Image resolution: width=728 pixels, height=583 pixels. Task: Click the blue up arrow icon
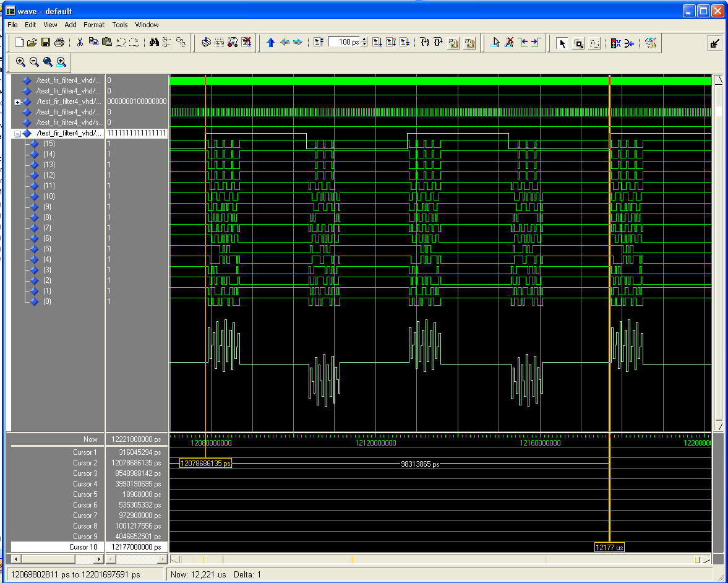click(271, 43)
